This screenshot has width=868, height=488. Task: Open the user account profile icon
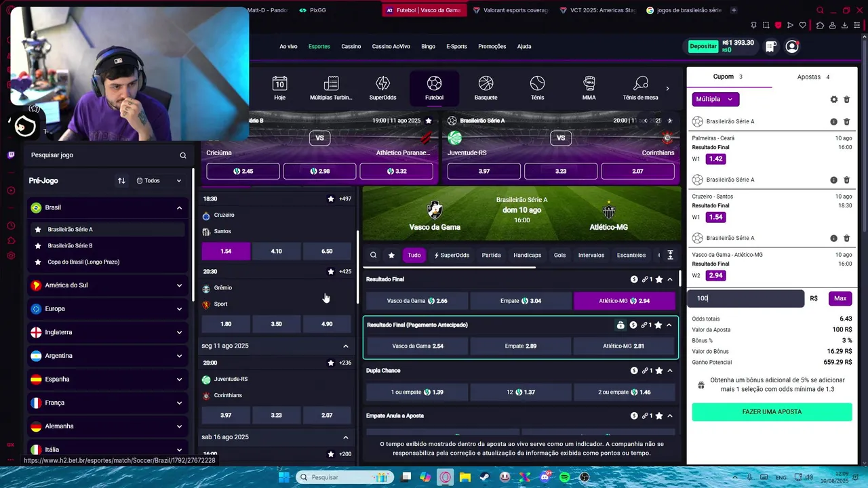click(792, 47)
